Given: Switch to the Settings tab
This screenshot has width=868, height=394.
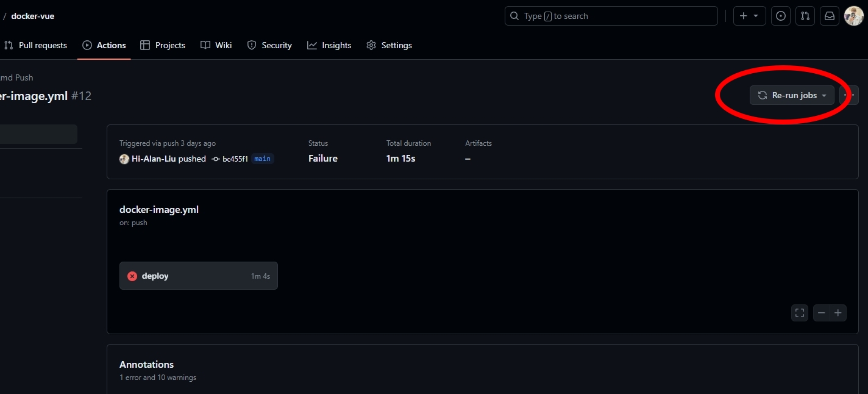Looking at the screenshot, I should (x=389, y=45).
